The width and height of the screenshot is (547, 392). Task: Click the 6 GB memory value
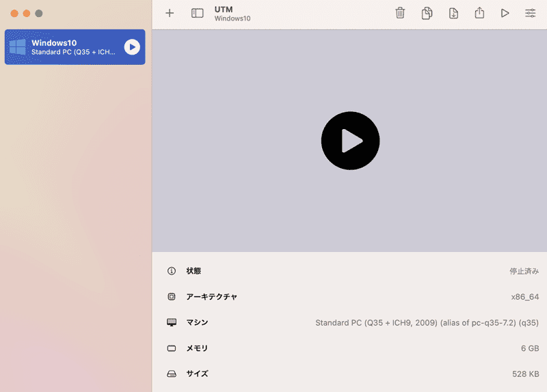click(x=530, y=348)
